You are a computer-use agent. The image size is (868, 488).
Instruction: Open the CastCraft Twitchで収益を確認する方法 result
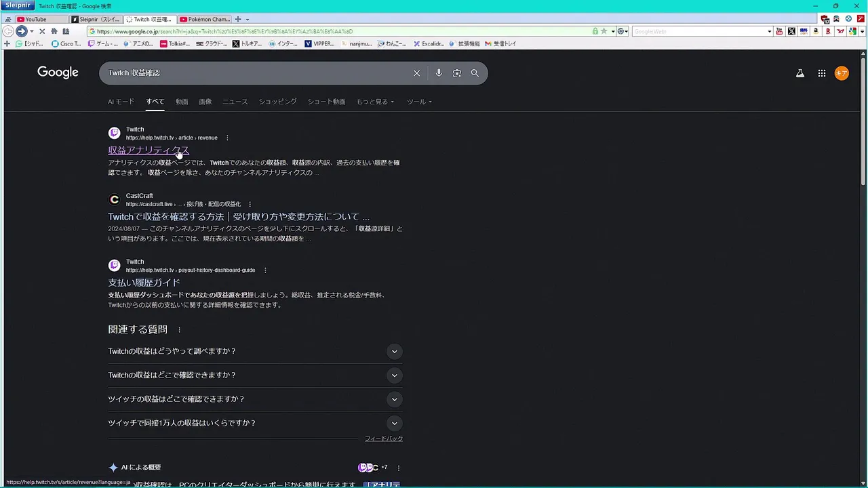pos(239,217)
